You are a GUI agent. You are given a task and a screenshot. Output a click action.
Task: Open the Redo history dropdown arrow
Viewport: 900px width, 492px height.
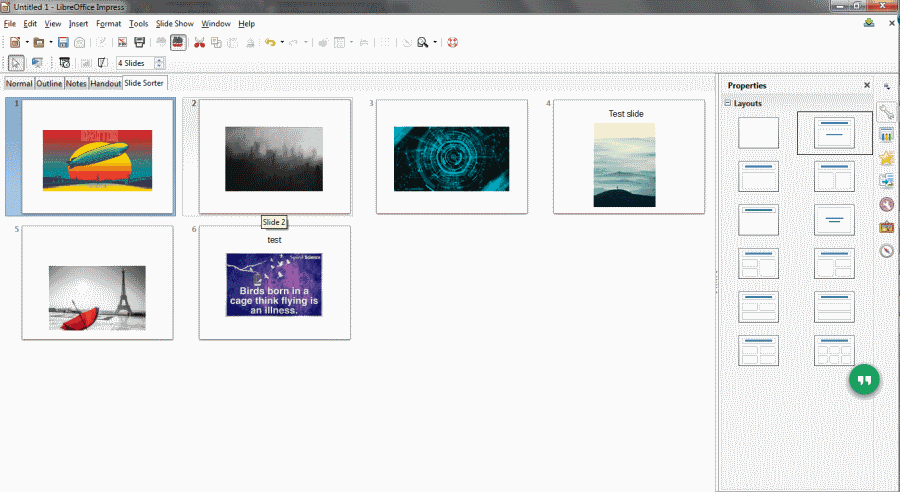pyautogui.click(x=306, y=42)
